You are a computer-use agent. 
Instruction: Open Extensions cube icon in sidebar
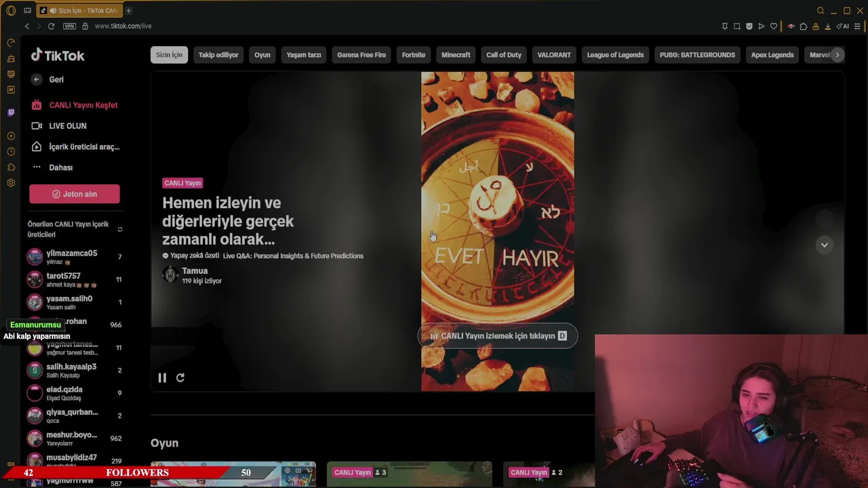(x=11, y=167)
